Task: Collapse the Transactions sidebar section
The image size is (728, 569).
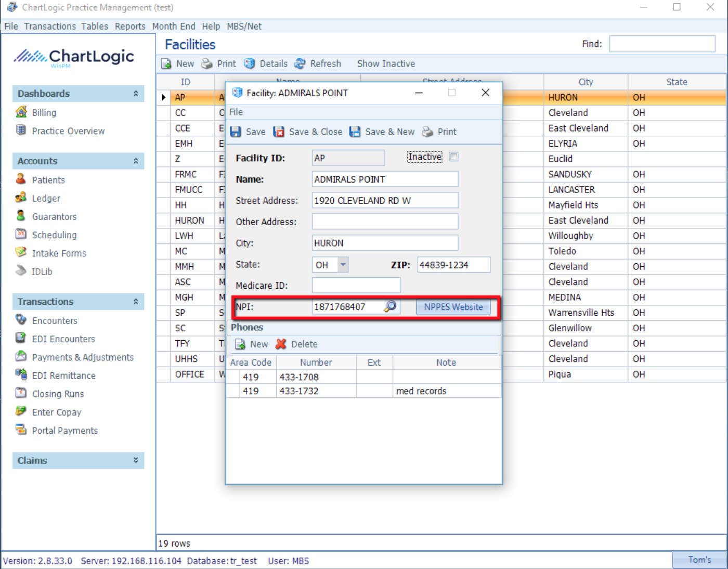Action: (x=136, y=302)
